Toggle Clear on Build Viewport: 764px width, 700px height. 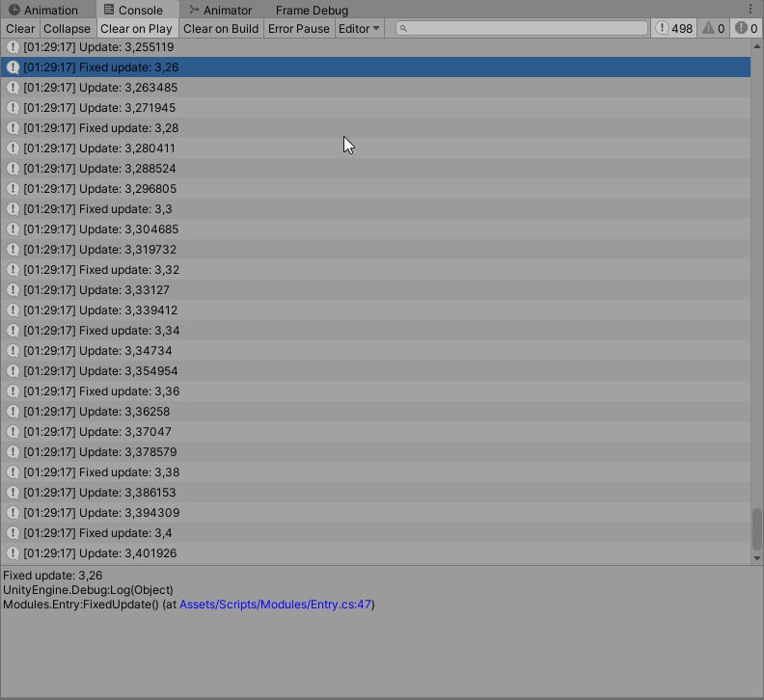(x=221, y=29)
